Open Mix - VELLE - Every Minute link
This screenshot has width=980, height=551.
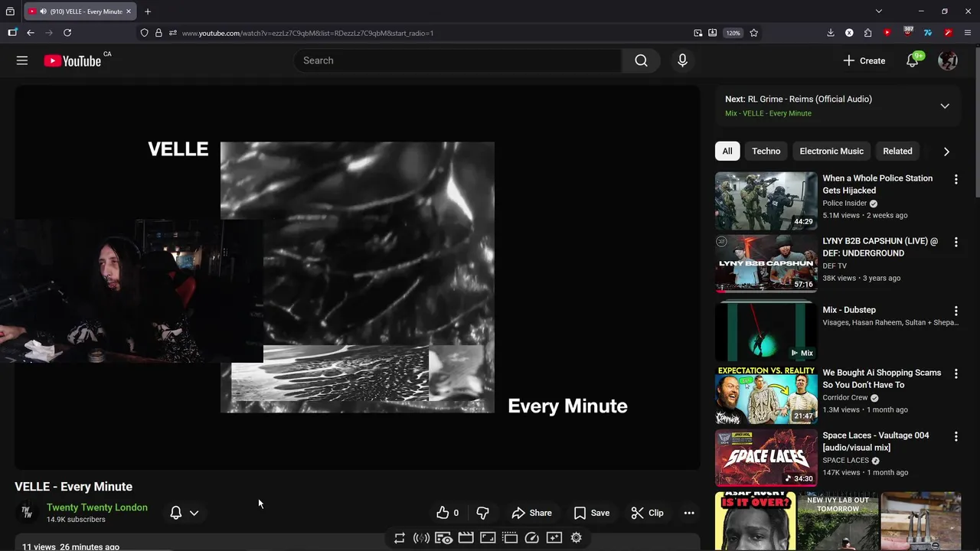[x=768, y=113]
